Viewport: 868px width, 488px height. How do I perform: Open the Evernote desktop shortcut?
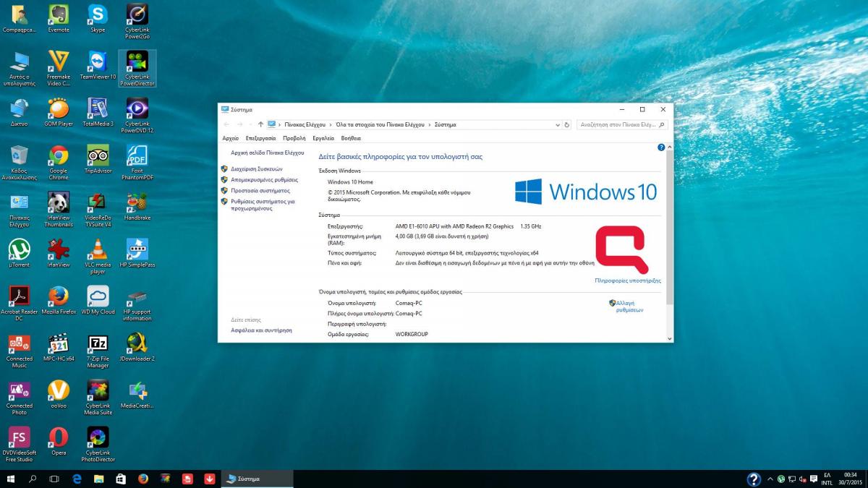pos(59,19)
